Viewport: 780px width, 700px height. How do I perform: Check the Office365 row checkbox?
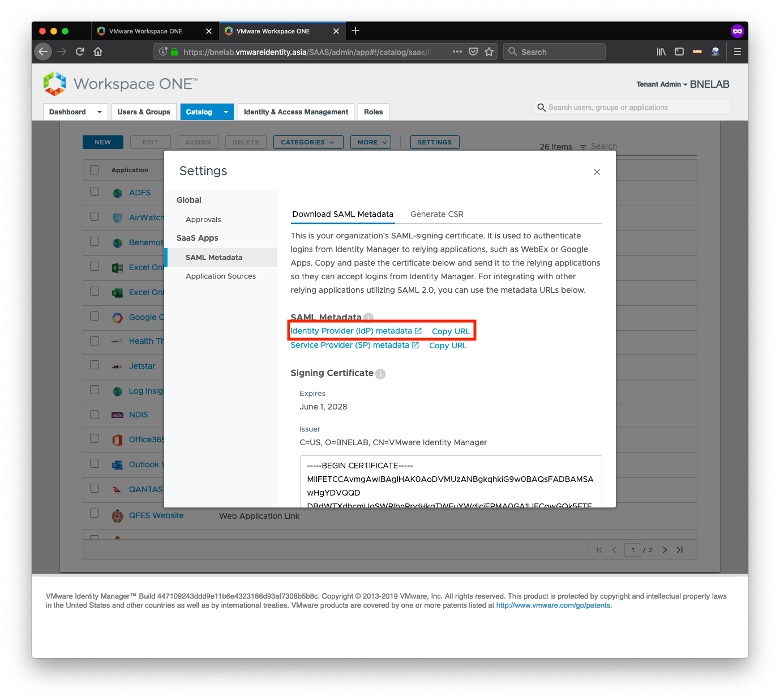pyautogui.click(x=95, y=438)
